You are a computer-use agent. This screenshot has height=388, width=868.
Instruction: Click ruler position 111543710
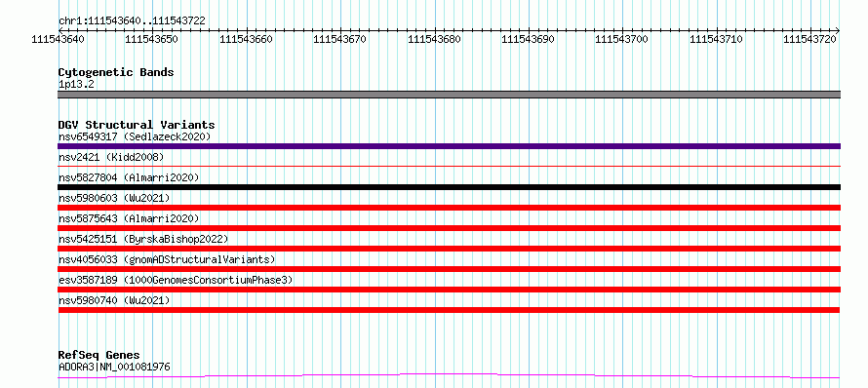(x=716, y=39)
